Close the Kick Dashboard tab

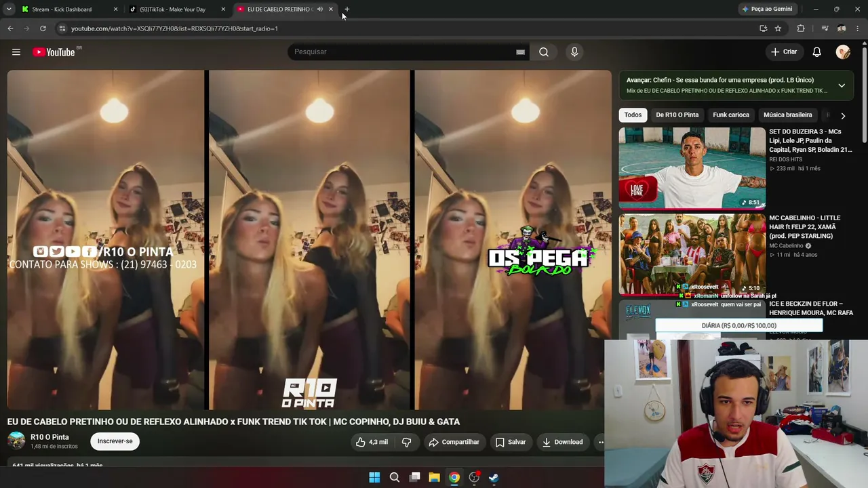coord(115,9)
